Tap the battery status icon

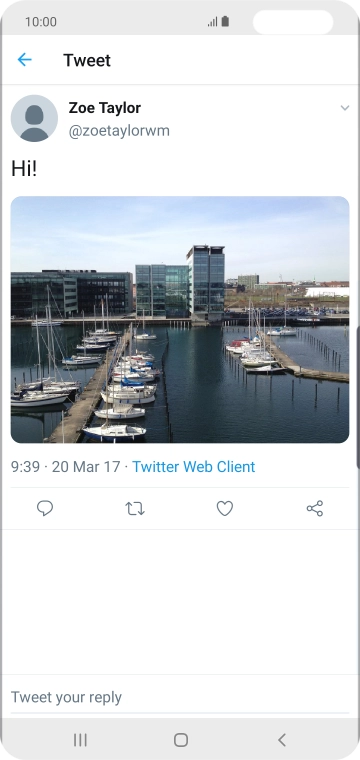coord(225,21)
